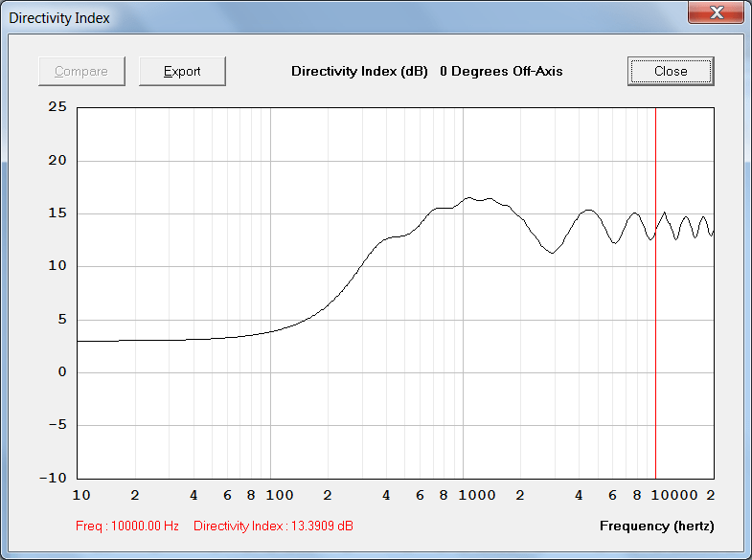Click the greyed-out Compare button

(x=81, y=72)
